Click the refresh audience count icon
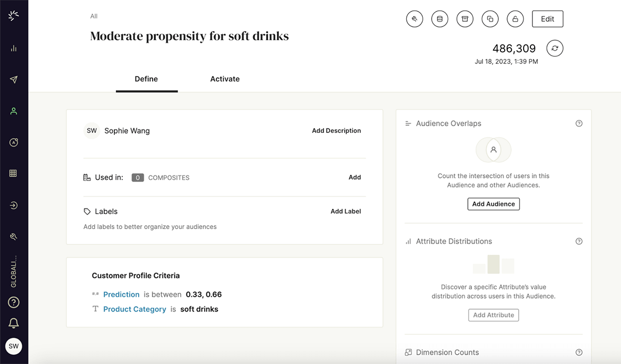This screenshot has height=364, width=621. pos(555,48)
